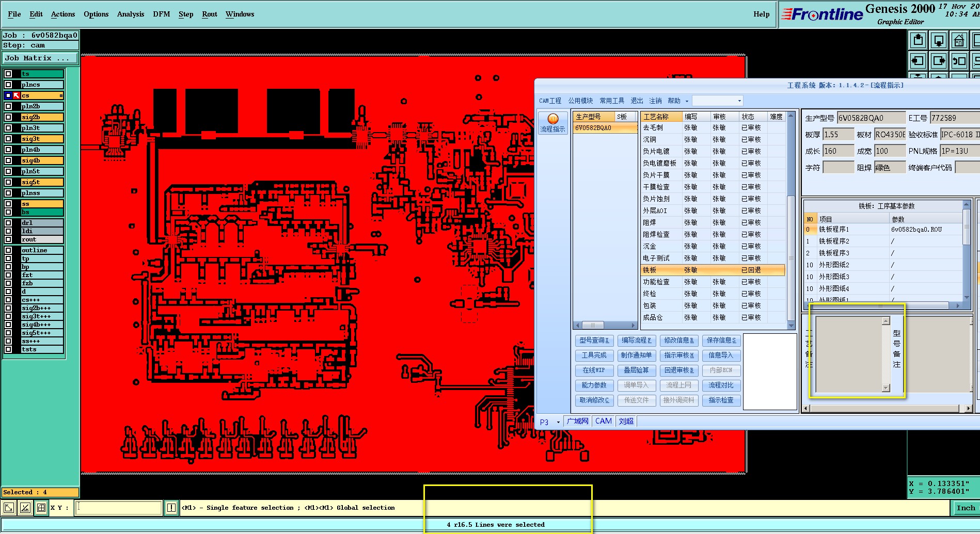Click the 编写流程F button
Viewport: 980px width, 534px height.
coord(636,341)
